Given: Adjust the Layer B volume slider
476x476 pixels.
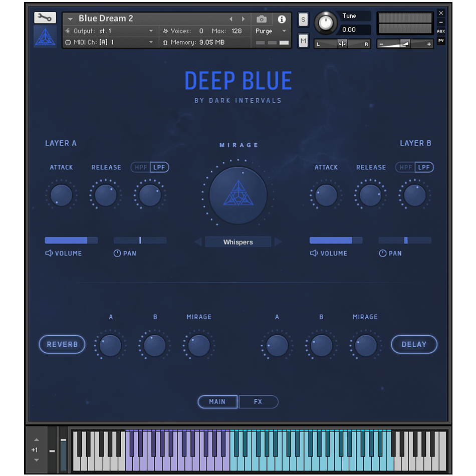Looking at the screenshot, I should pyautogui.click(x=336, y=241).
